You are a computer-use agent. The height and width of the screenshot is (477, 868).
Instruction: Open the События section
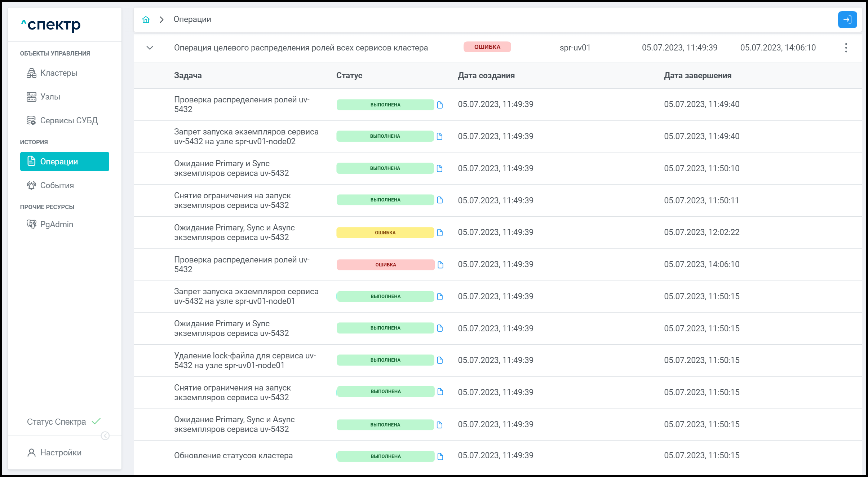pyautogui.click(x=57, y=185)
